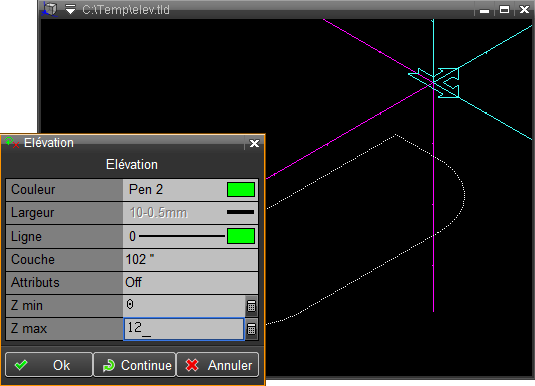535x386 pixels.
Task: Click Annuler button with red cross
Action: click(218, 365)
